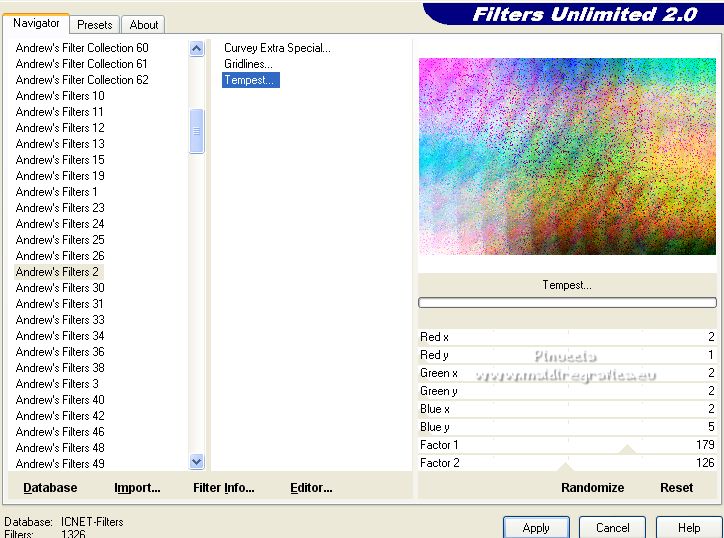Select Andrew's Filters 1 category
This screenshot has width=724, height=538.
click(57, 192)
